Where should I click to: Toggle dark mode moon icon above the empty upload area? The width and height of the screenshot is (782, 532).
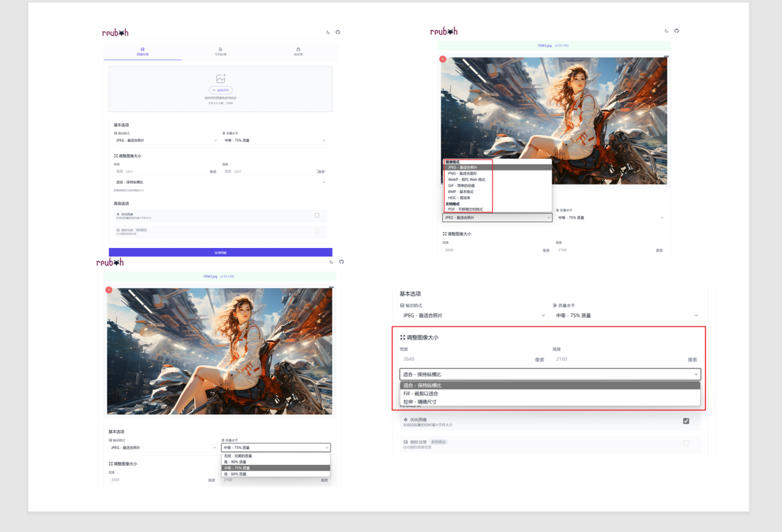328,32
